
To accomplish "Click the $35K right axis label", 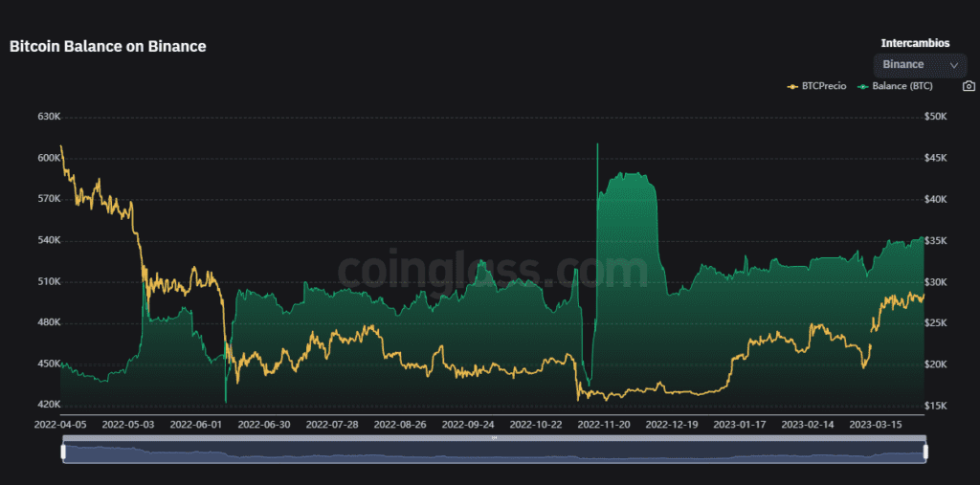I will 936,241.
